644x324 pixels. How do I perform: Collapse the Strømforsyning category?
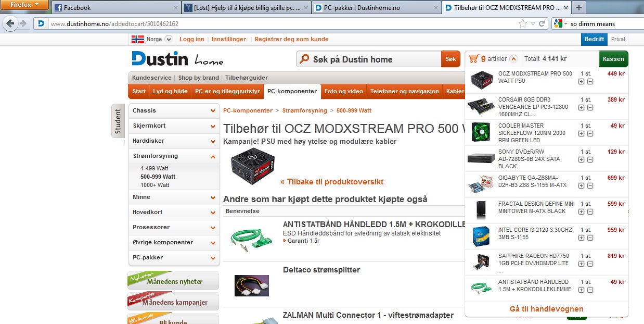[213, 156]
